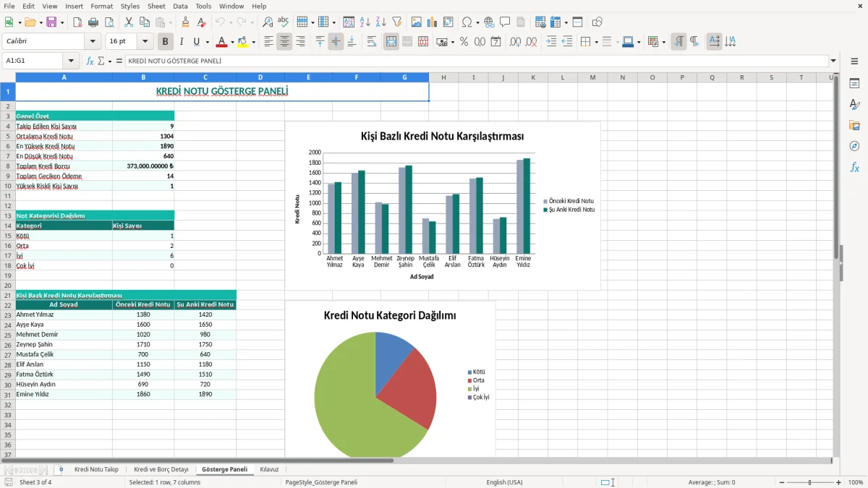Image resolution: width=868 pixels, height=488 pixels.
Task: Open font size dropdown
Action: coord(145,42)
